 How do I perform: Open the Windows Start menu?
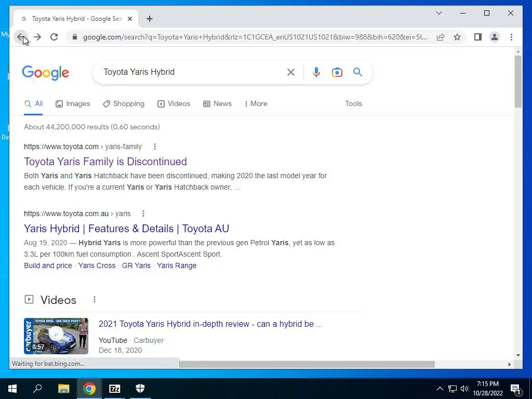12,389
